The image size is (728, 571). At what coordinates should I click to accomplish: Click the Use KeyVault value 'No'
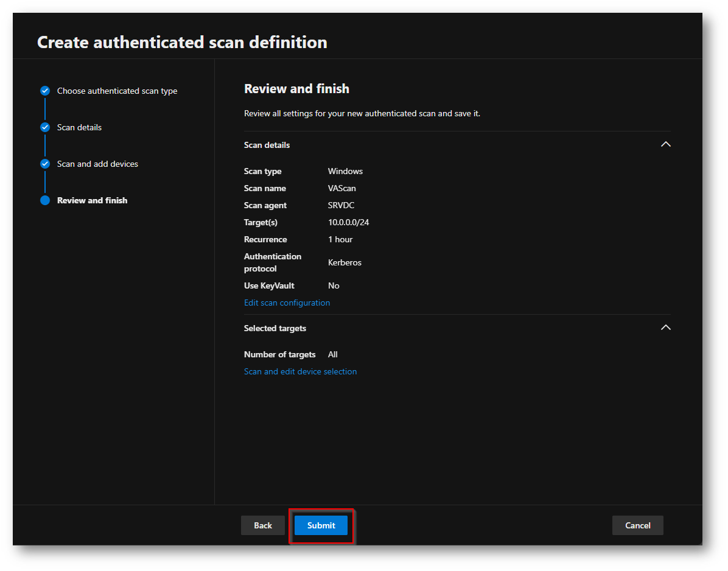[334, 286]
